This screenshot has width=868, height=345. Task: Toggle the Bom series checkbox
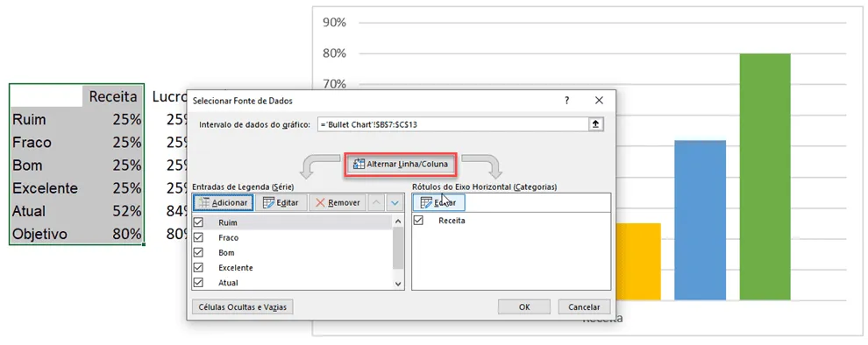198,253
